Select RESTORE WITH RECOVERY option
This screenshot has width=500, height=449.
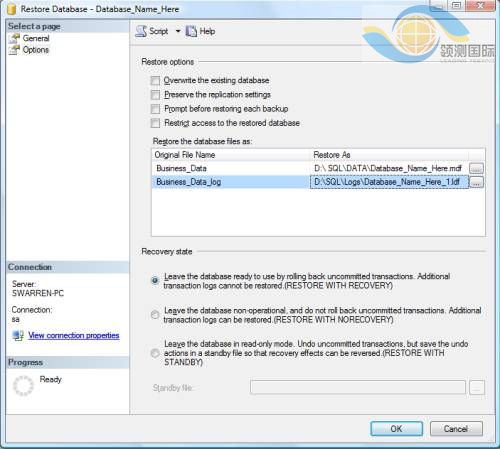155,280
